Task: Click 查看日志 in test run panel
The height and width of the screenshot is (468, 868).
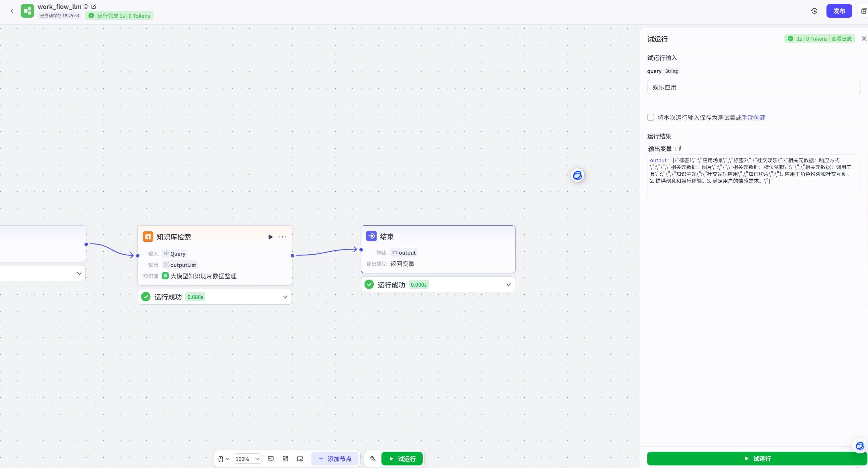Action: click(x=841, y=39)
